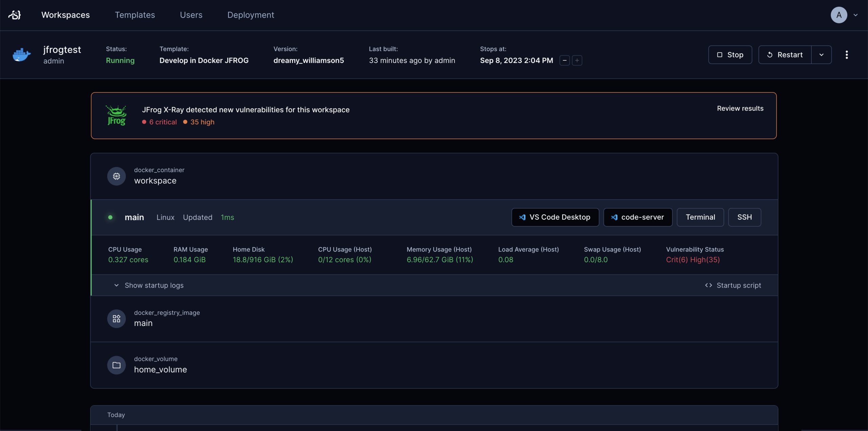The image size is (868, 431).
Task: Open version dreamy_williamson5
Action: coord(309,60)
